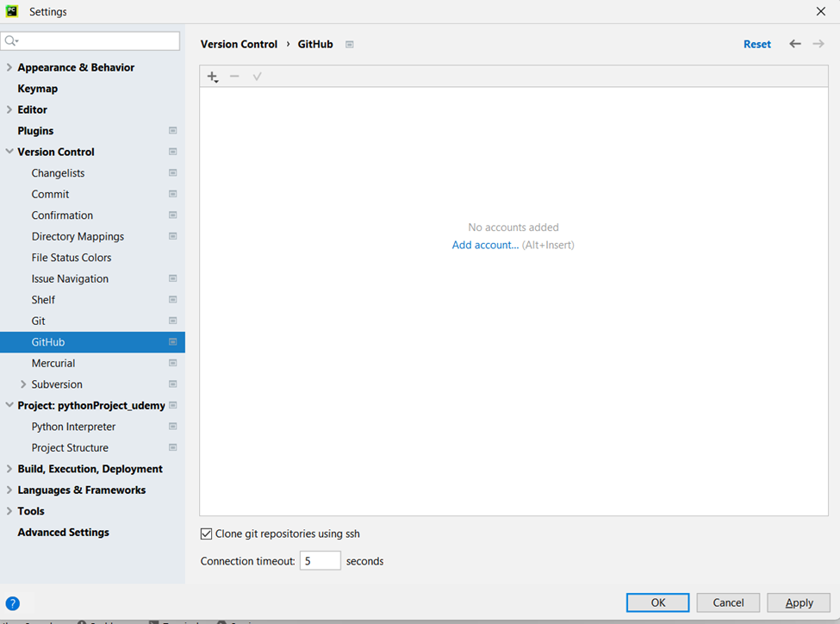Click the settings search field
Viewport: 840px width, 624px height.
(90, 41)
